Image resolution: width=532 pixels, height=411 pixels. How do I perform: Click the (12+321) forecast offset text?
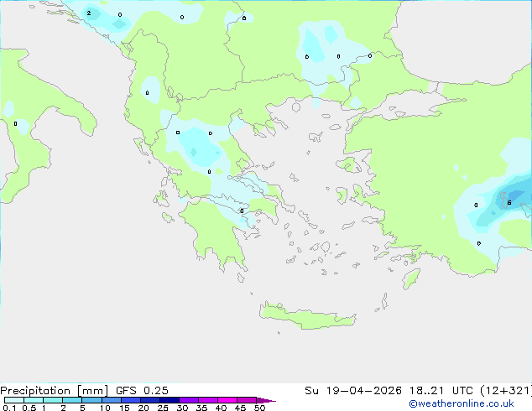click(506, 391)
